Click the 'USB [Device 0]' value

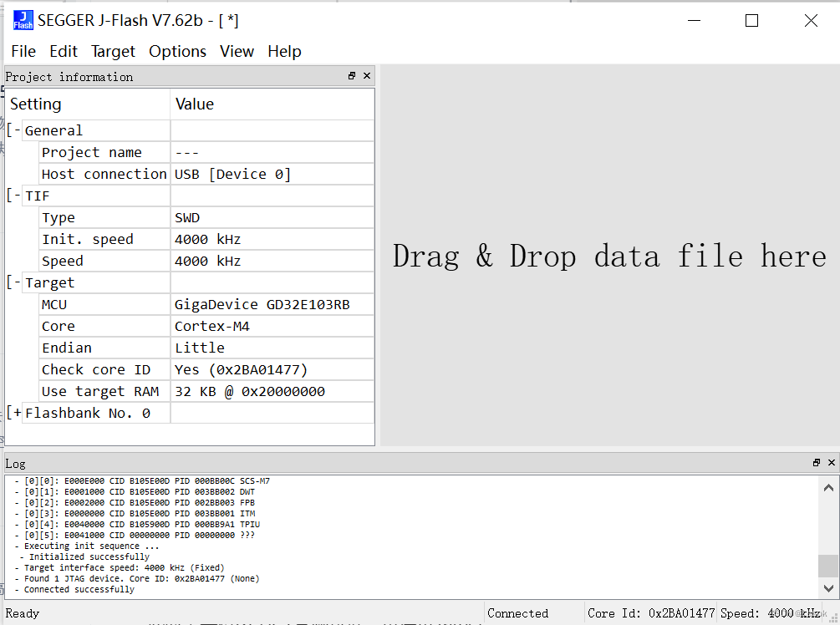pyautogui.click(x=272, y=174)
